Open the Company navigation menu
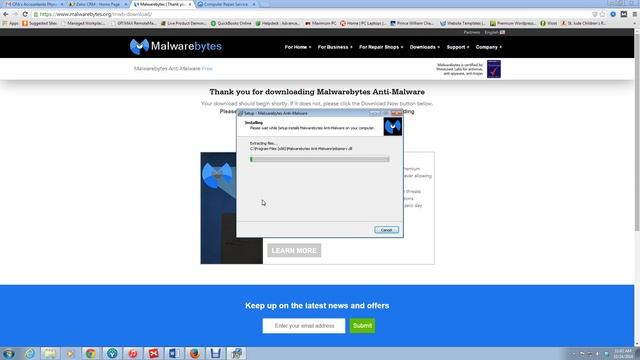Screen dimensions: 640x360 click(x=489, y=47)
